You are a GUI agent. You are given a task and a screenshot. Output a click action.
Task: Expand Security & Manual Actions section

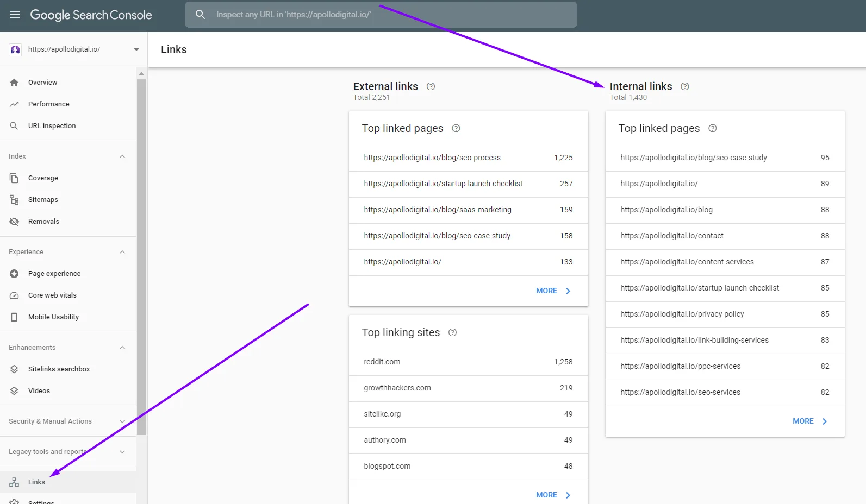click(x=122, y=421)
